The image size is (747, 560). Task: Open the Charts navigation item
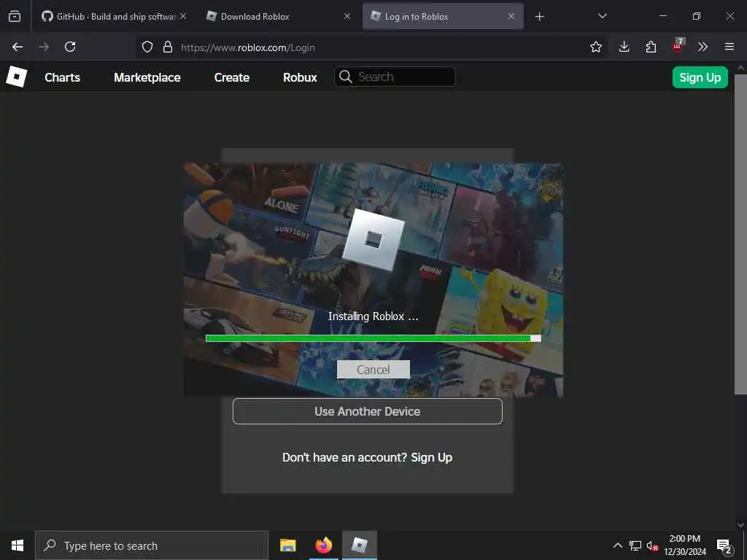coord(63,77)
